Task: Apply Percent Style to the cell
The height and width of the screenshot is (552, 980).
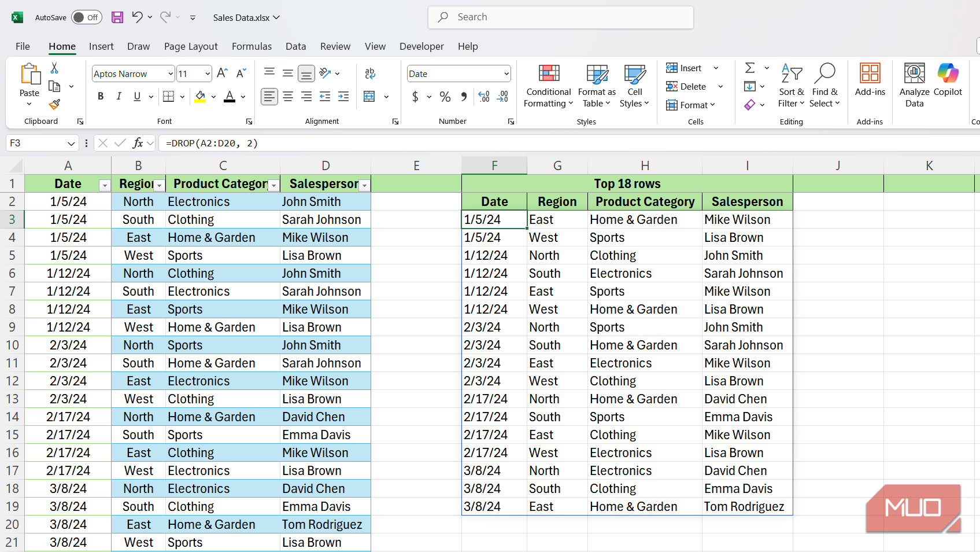Action: (445, 97)
